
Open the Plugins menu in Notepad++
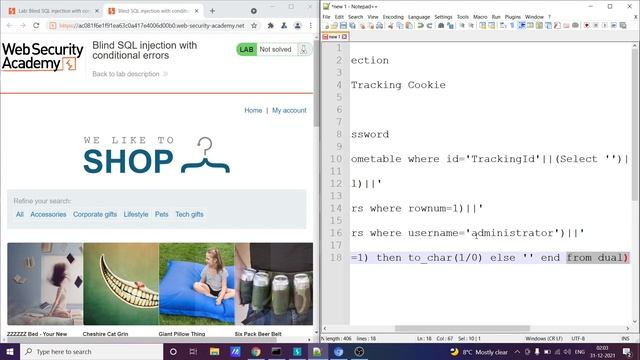click(x=513, y=17)
